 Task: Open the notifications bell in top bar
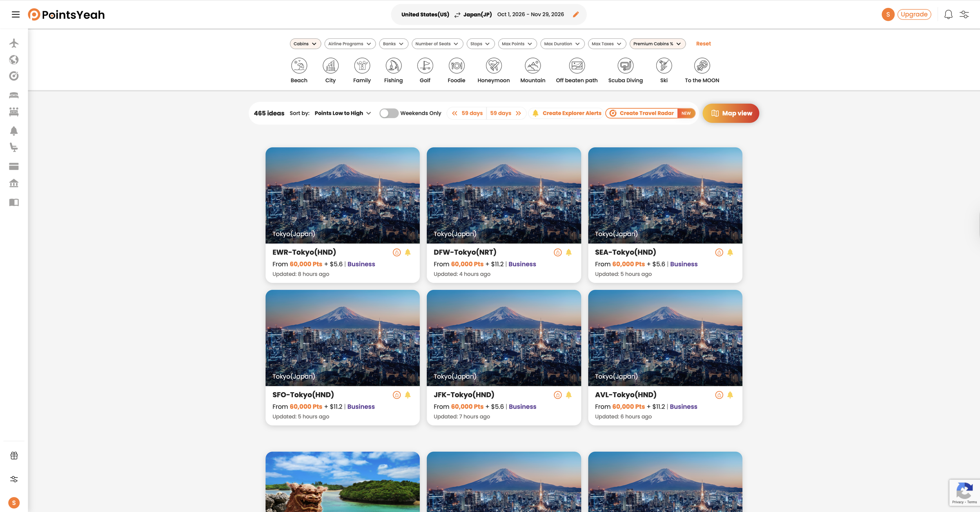coord(948,14)
